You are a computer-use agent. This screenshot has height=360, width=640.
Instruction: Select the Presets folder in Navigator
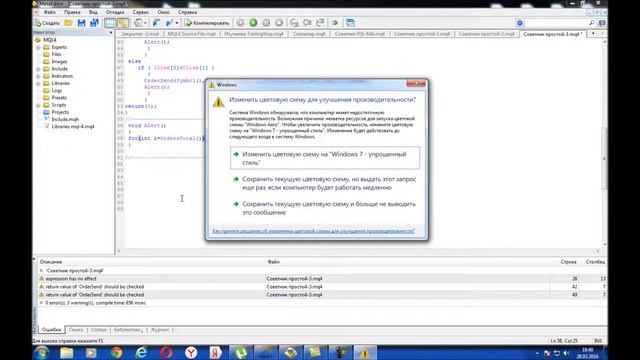click(59, 98)
